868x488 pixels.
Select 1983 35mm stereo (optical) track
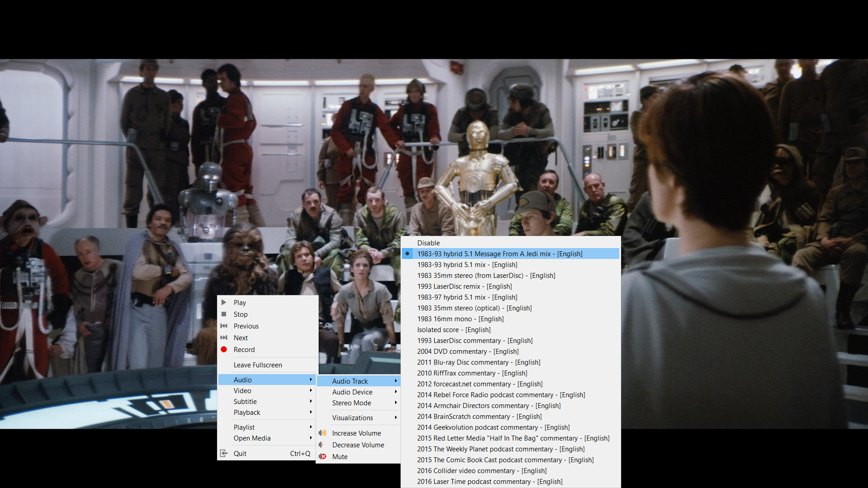pos(510,308)
